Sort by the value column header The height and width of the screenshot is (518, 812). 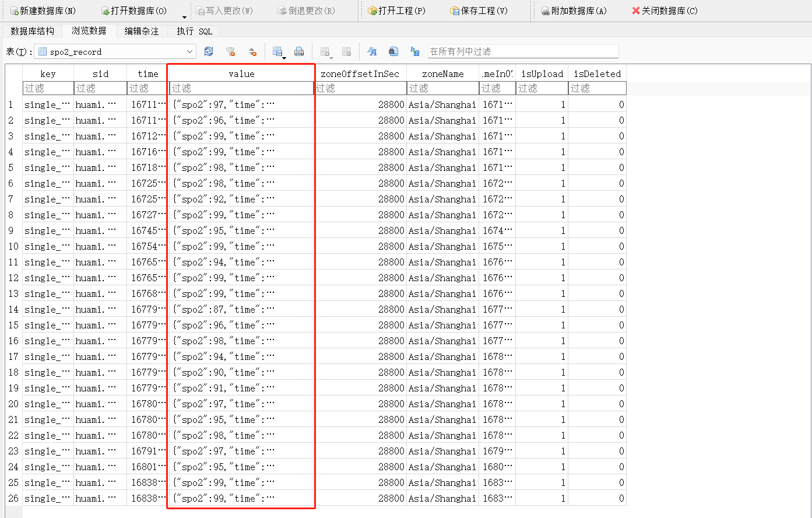[241, 73]
